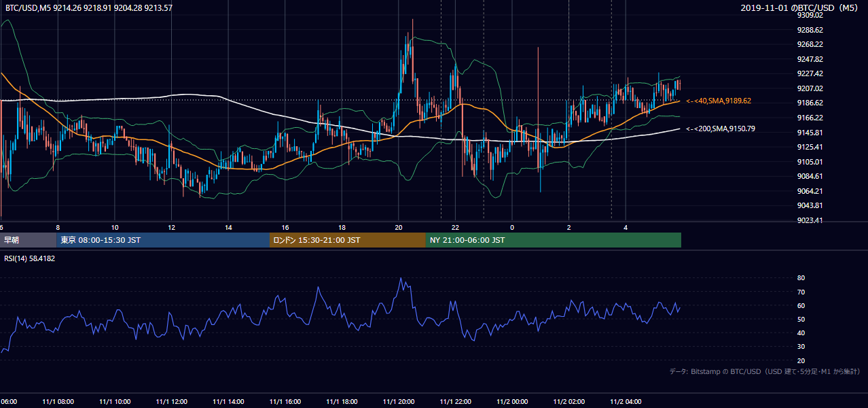Screen dimensions: 868x408
Task: Click hour label 16 under price chart
Action: [x=285, y=228]
